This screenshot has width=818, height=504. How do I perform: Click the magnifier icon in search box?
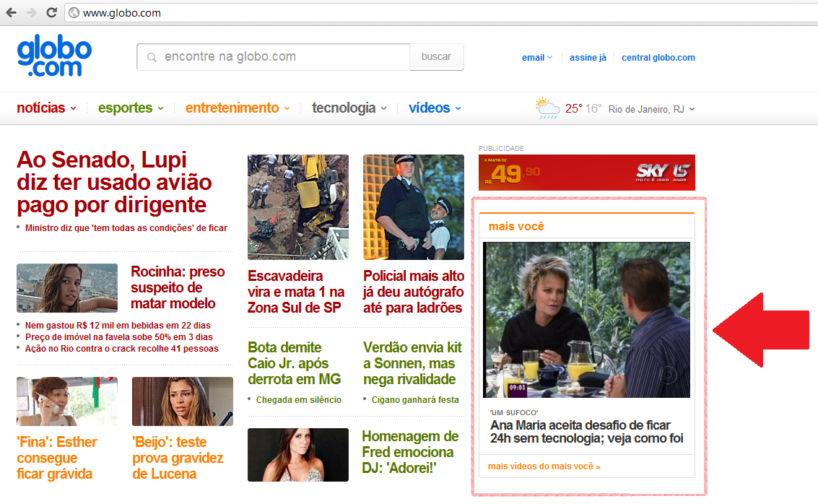(151, 58)
